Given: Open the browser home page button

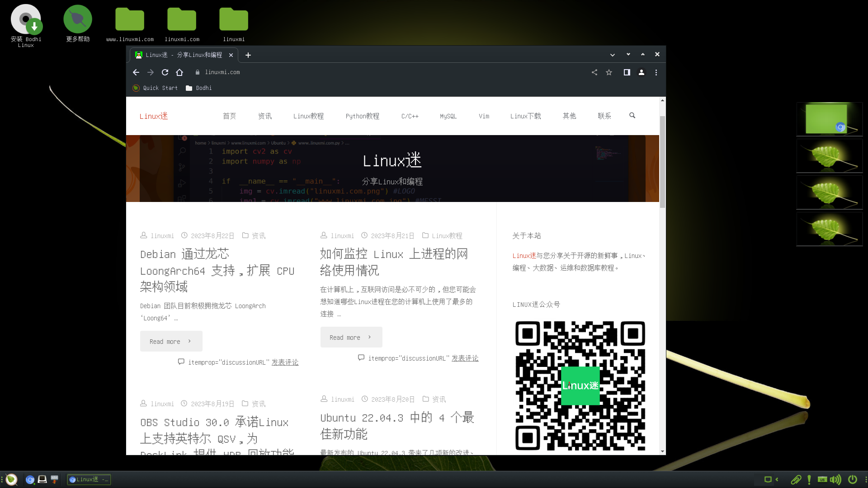Looking at the screenshot, I should pos(179,72).
